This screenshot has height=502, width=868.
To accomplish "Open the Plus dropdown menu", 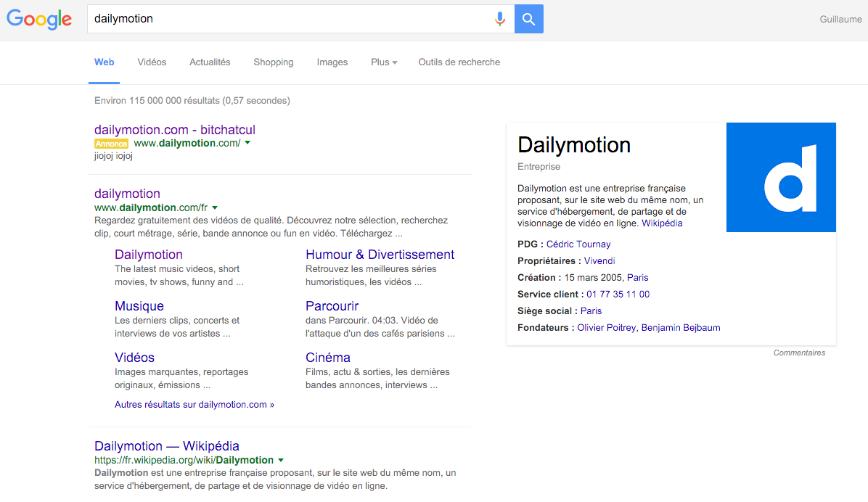I will click(x=383, y=62).
